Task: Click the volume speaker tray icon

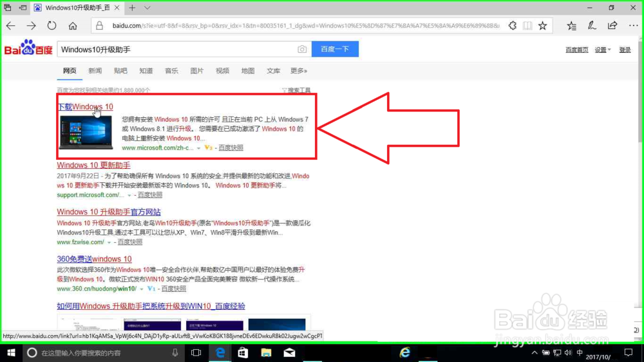Action: tap(568, 352)
